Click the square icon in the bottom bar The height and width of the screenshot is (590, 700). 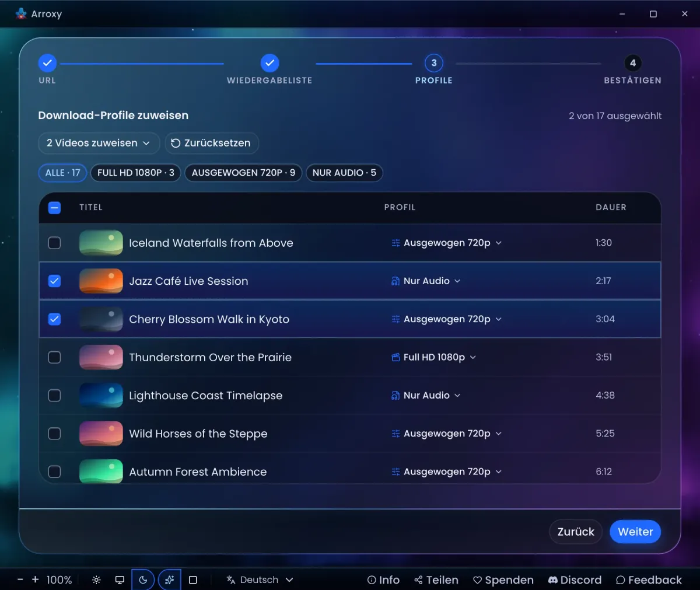coord(193,580)
